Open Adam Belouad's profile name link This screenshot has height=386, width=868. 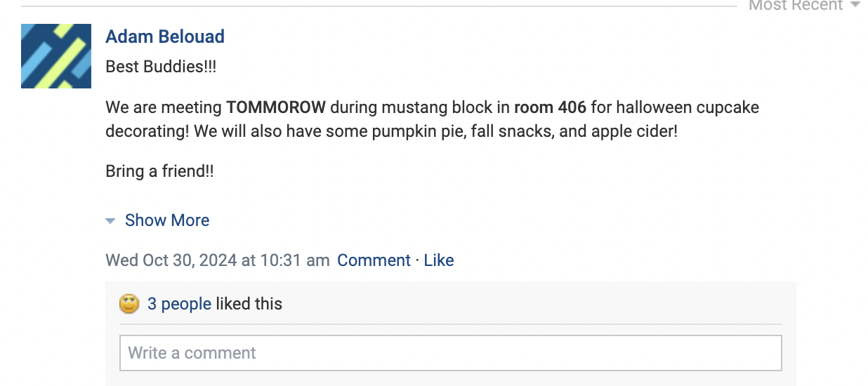[x=165, y=36]
